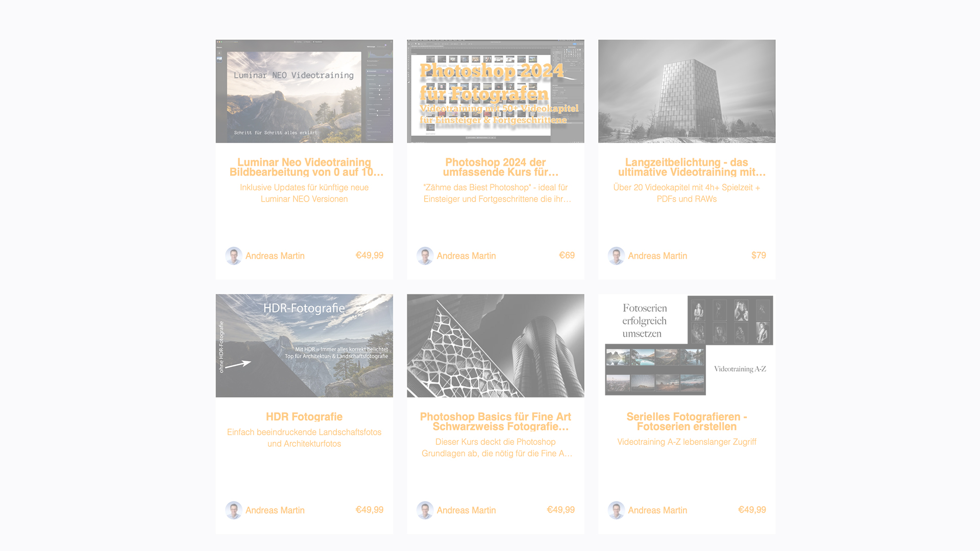Click the $79 price on Langzeitbelichtung card
Image resolution: width=980 pixels, height=551 pixels.
coord(758,256)
